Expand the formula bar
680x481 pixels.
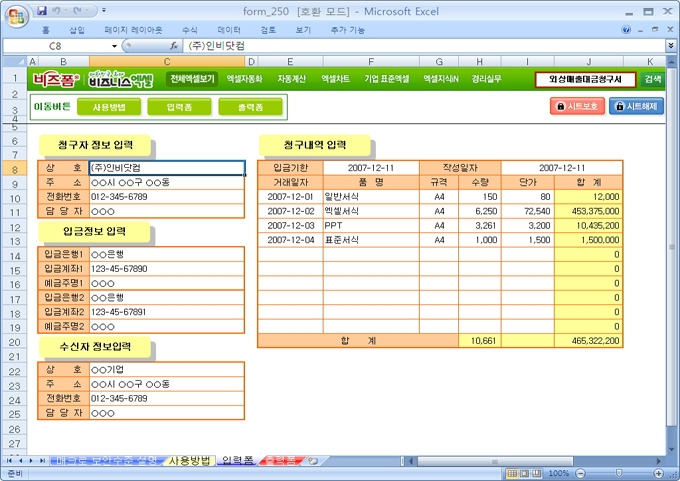(x=671, y=46)
